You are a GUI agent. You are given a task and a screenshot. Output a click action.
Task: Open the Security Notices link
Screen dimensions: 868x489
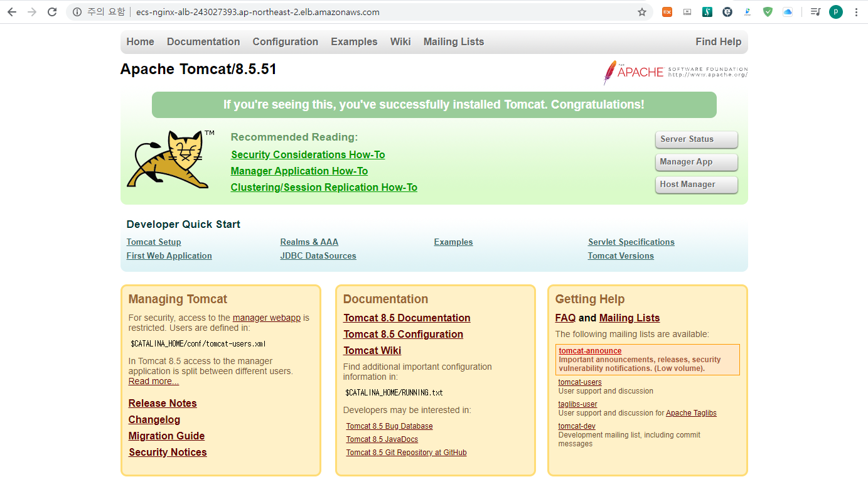click(168, 453)
